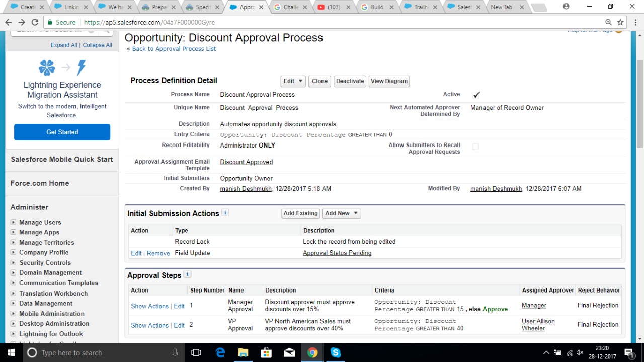Click Show Actions for Manager Approval step
The width and height of the screenshot is (644, 362).
click(149, 306)
